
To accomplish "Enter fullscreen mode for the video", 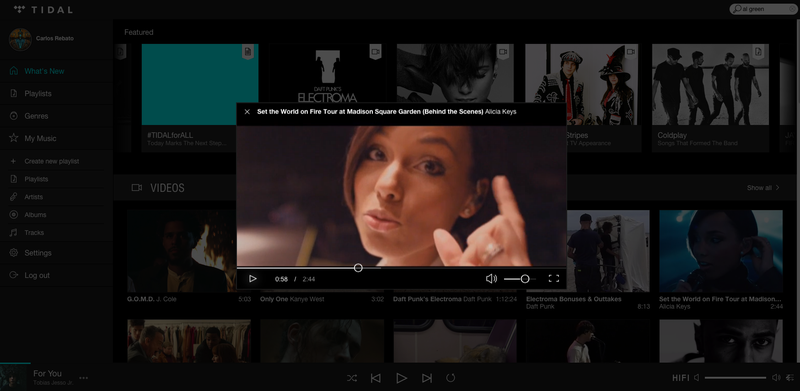I will [x=554, y=279].
